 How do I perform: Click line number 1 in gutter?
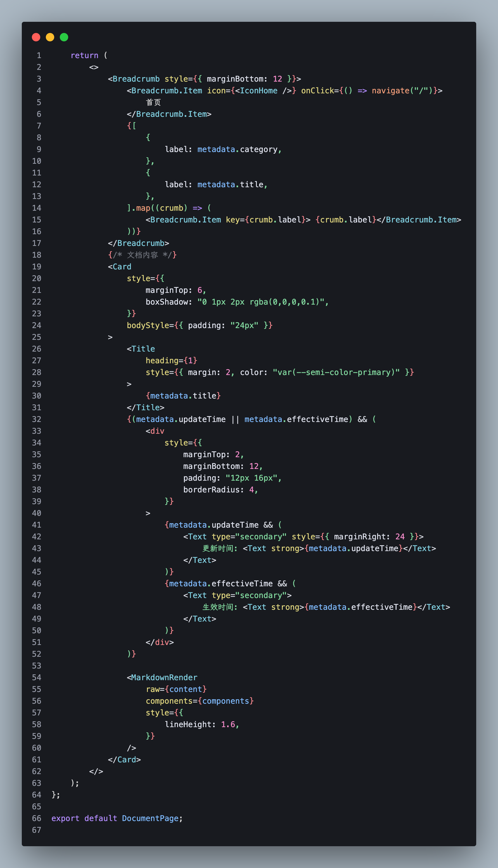pos(39,55)
